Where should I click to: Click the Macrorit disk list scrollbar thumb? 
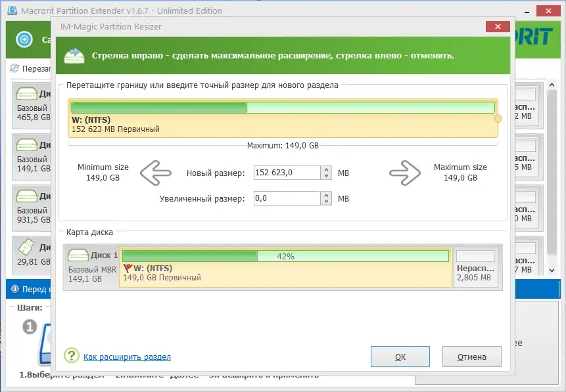[x=552, y=173]
